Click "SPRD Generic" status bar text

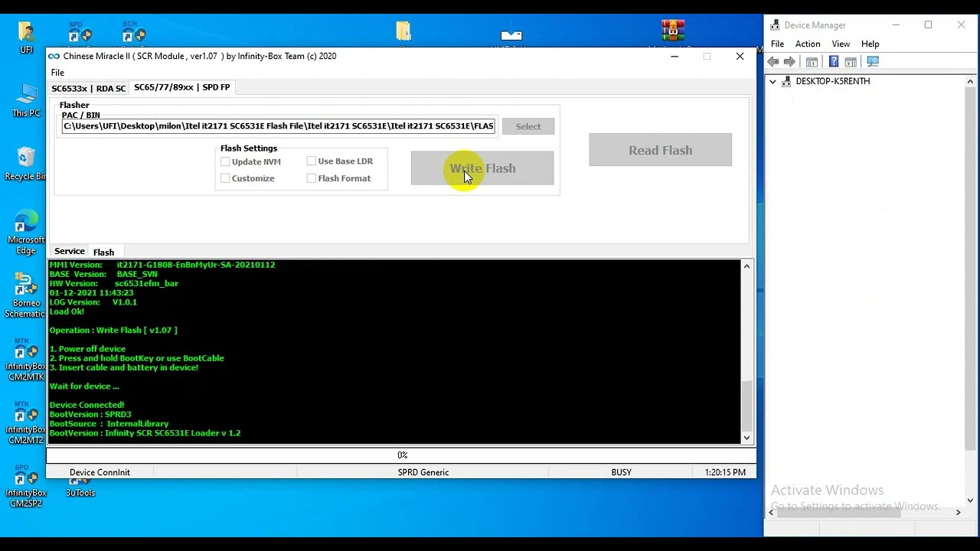tap(423, 472)
